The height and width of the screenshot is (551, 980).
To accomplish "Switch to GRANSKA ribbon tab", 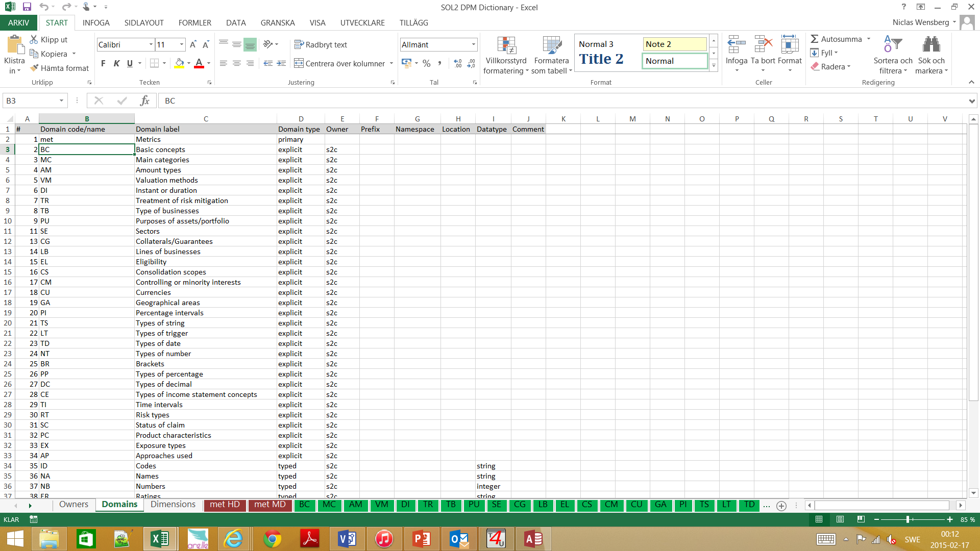I will click(278, 22).
